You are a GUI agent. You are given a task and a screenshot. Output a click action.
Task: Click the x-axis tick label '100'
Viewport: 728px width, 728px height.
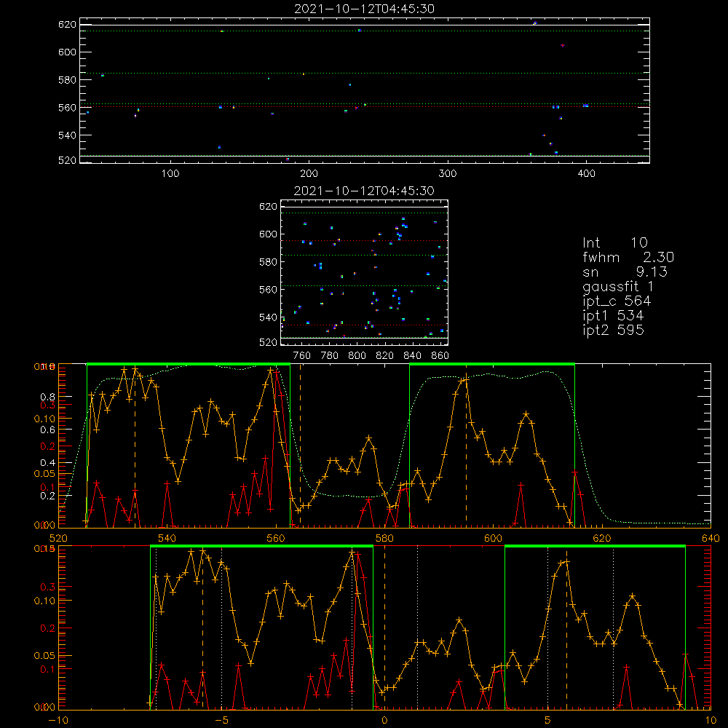coord(170,174)
